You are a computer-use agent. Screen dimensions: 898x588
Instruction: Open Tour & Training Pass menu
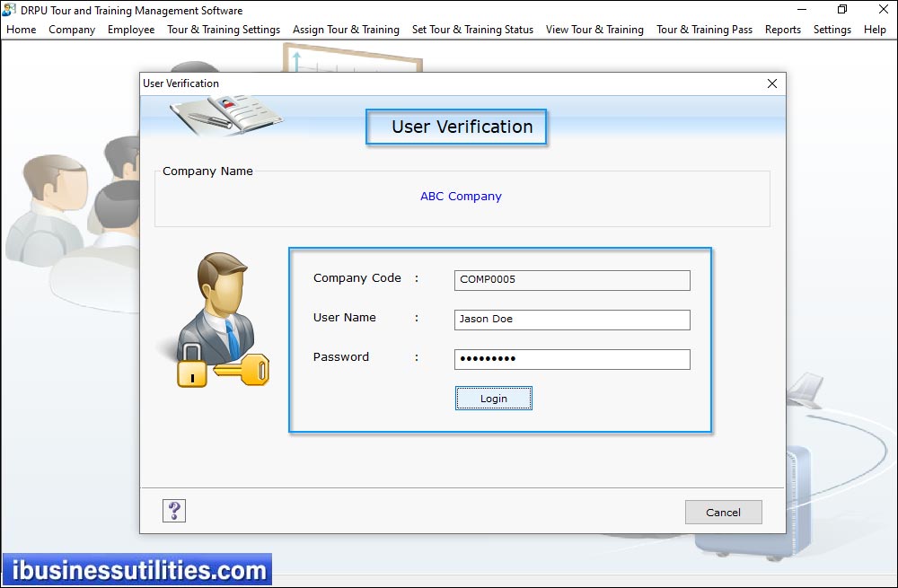704,30
